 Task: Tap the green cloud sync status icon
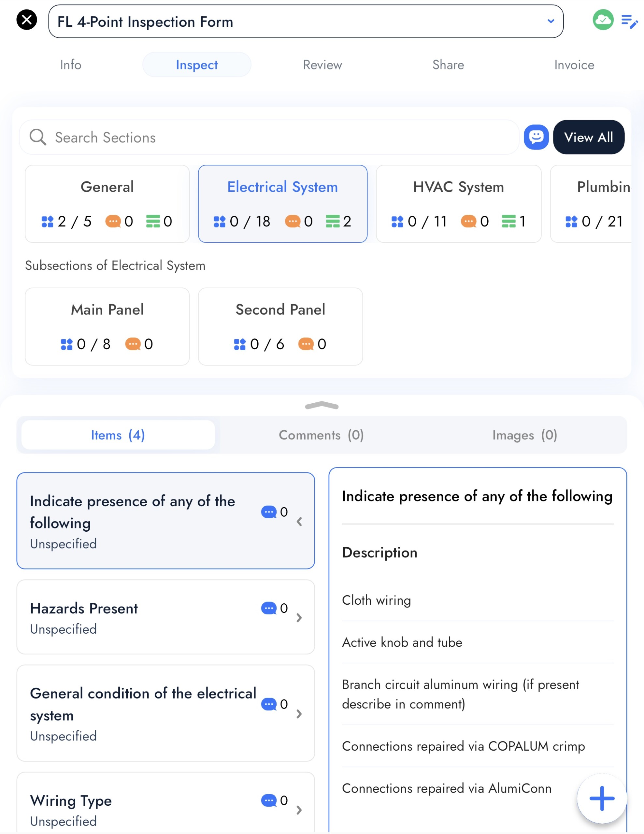pos(603,20)
